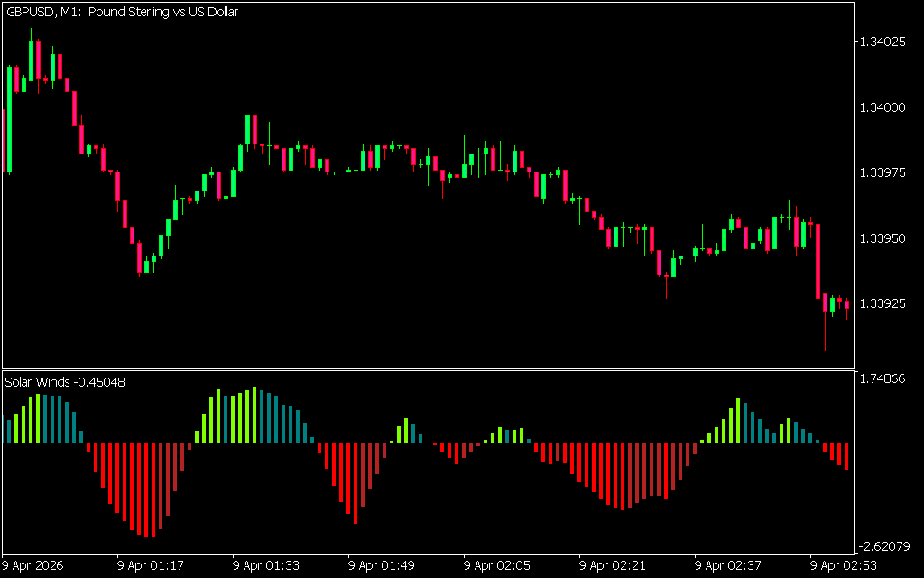Click the divider between chart and indicator window
Screen dimensions: 924x578
pos(427,369)
